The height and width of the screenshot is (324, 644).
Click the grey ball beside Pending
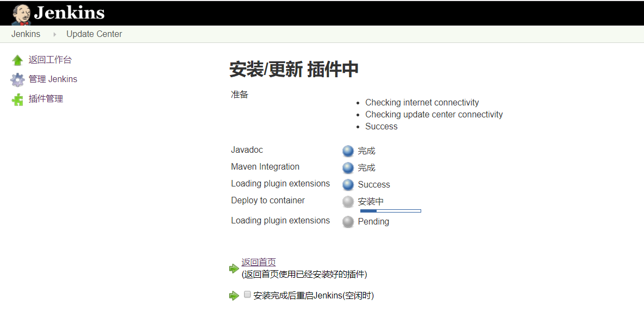pyautogui.click(x=348, y=222)
